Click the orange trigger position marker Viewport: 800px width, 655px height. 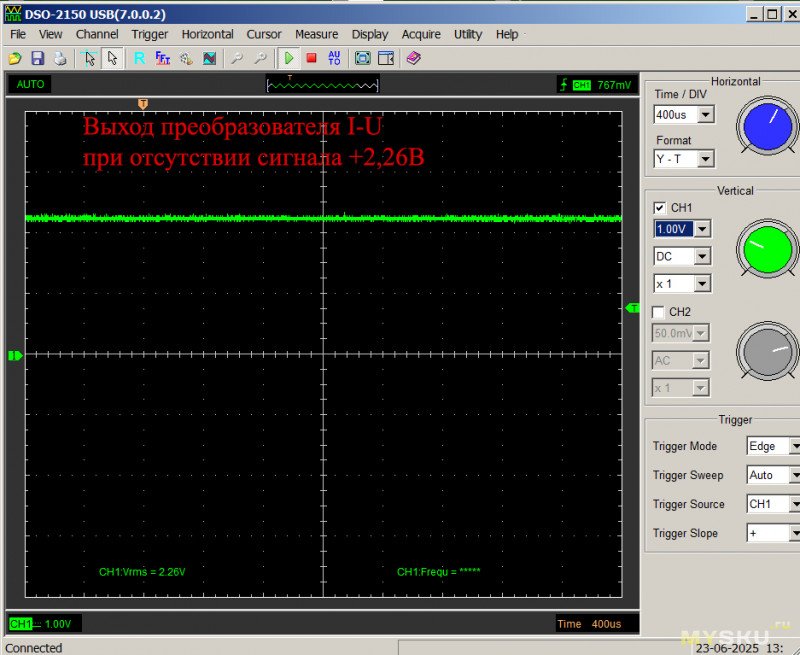pyautogui.click(x=143, y=104)
